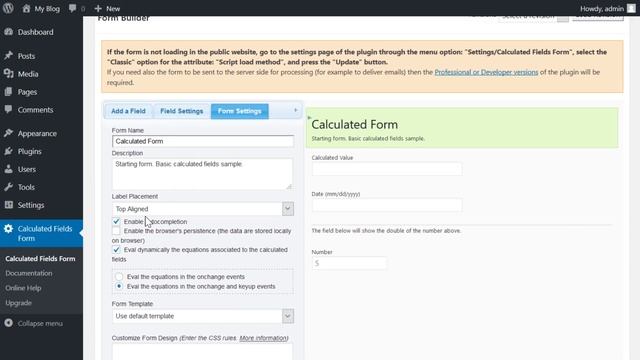Toggle Enable autocompletion checkbox
This screenshot has height=360, width=640.
coord(116,221)
